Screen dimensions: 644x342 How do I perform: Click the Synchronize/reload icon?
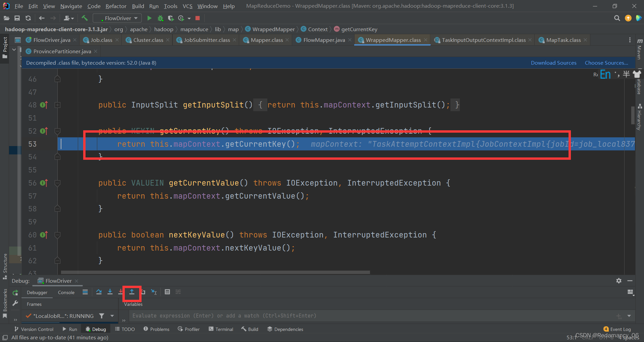pos(28,18)
